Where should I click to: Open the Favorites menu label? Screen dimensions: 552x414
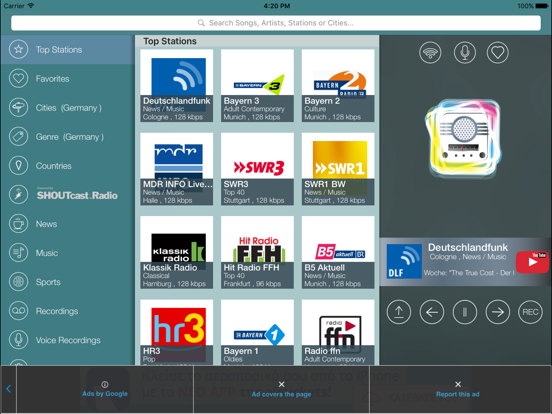click(x=52, y=79)
